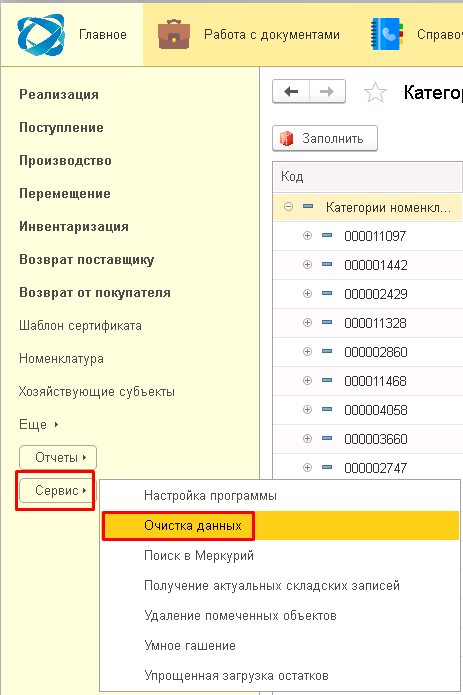
Task: Click the blue folder icon of row 000011468
Action: [x=327, y=380]
